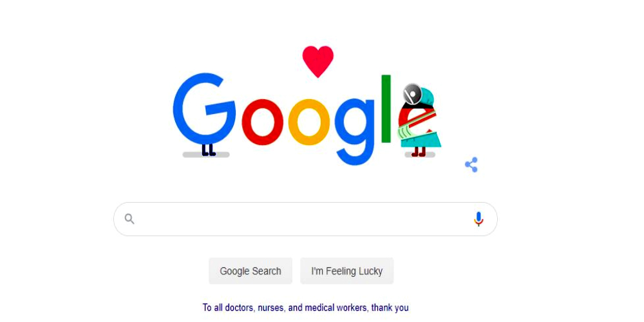The height and width of the screenshot is (322, 644).
Task: Open the thank you doctors and nurses link
Action: pos(305,308)
